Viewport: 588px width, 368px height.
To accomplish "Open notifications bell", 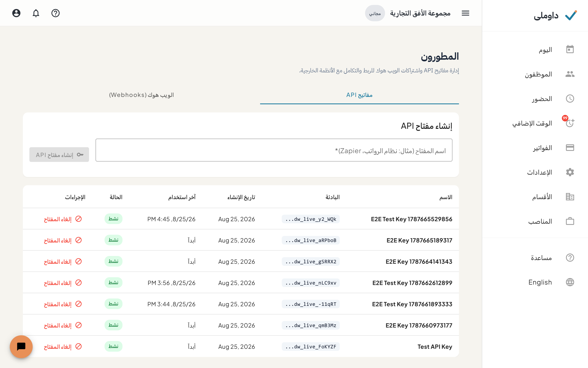I will pos(36,13).
